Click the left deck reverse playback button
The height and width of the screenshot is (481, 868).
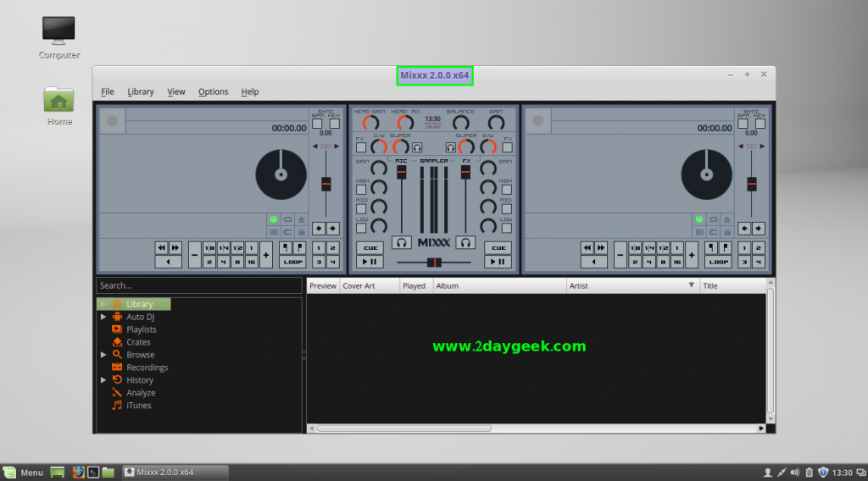click(169, 262)
